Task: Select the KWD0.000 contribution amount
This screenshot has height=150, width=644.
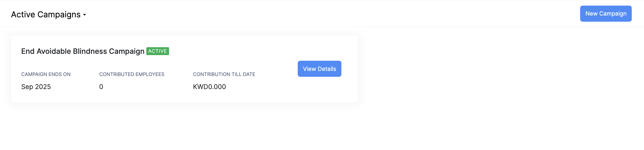Action: [x=209, y=87]
